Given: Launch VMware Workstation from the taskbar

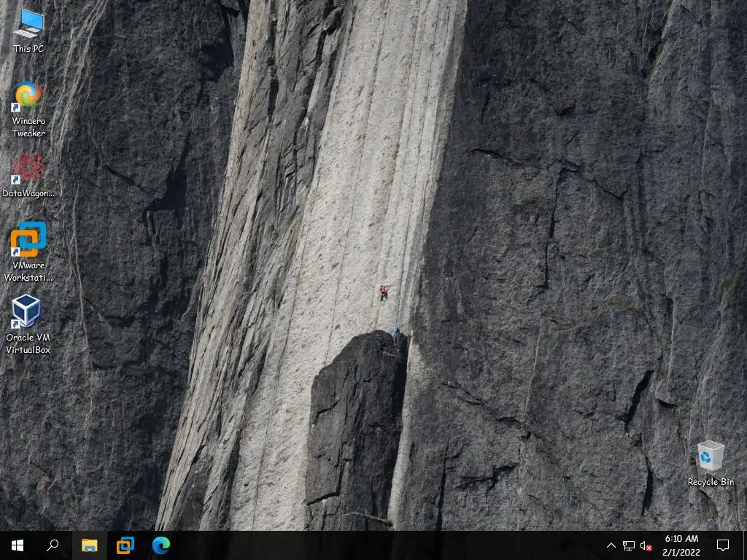Looking at the screenshot, I should tap(125, 545).
